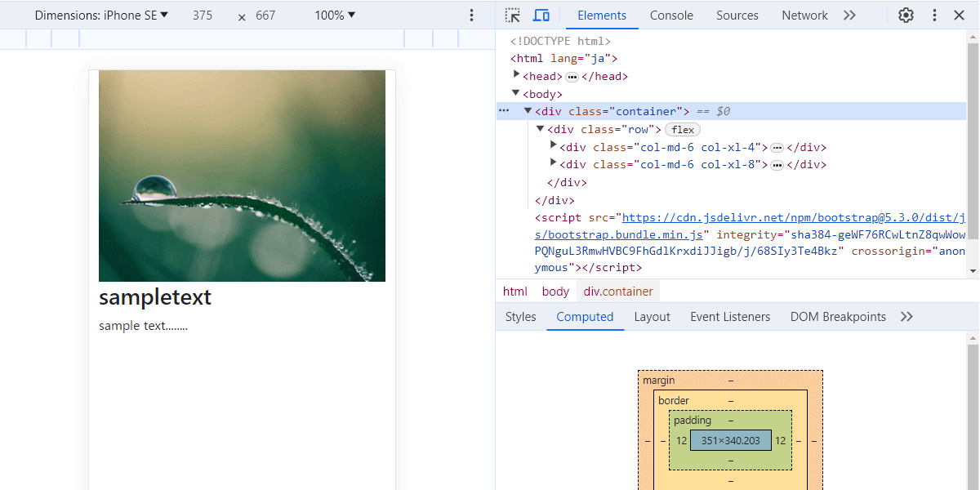Open the Network tab

[x=804, y=16]
